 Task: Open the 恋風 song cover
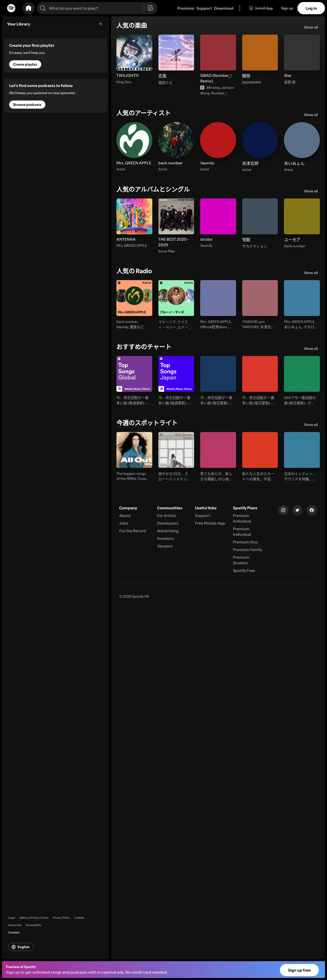coord(176,52)
